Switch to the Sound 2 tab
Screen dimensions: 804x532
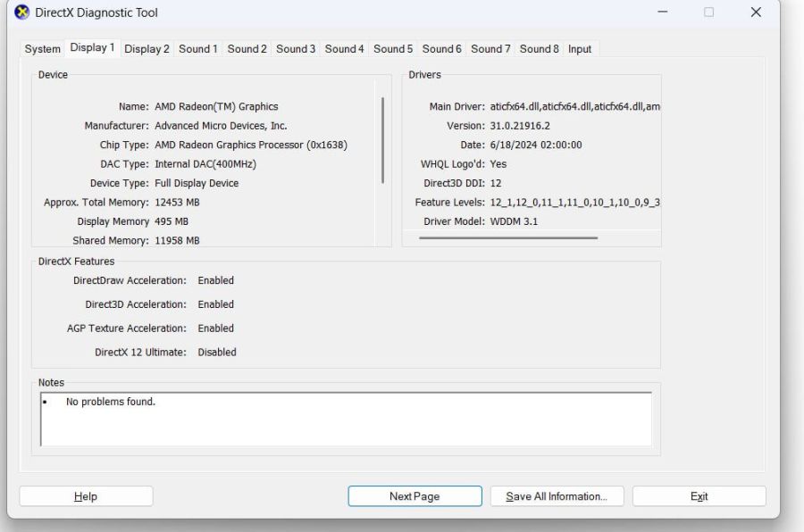(x=247, y=49)
